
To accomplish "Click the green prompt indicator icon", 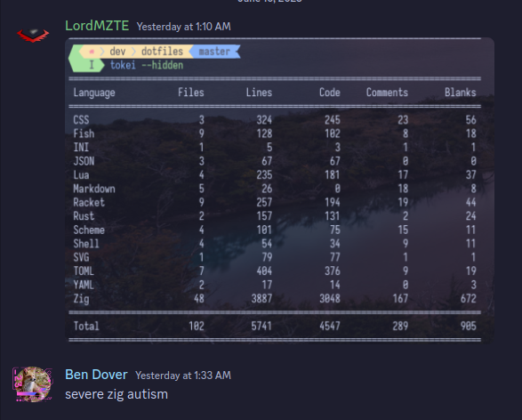I will [x=87, y=59].
